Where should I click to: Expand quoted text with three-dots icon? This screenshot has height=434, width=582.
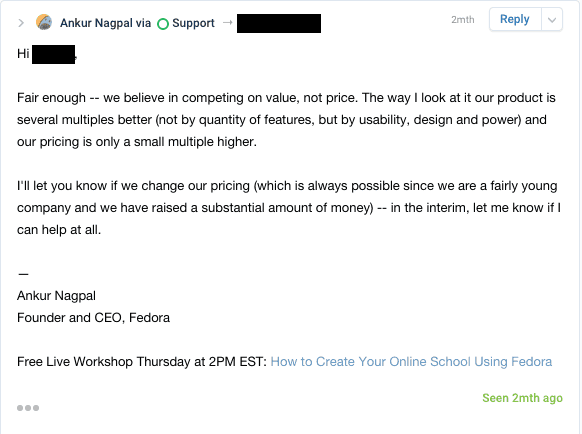pos(28,408)
